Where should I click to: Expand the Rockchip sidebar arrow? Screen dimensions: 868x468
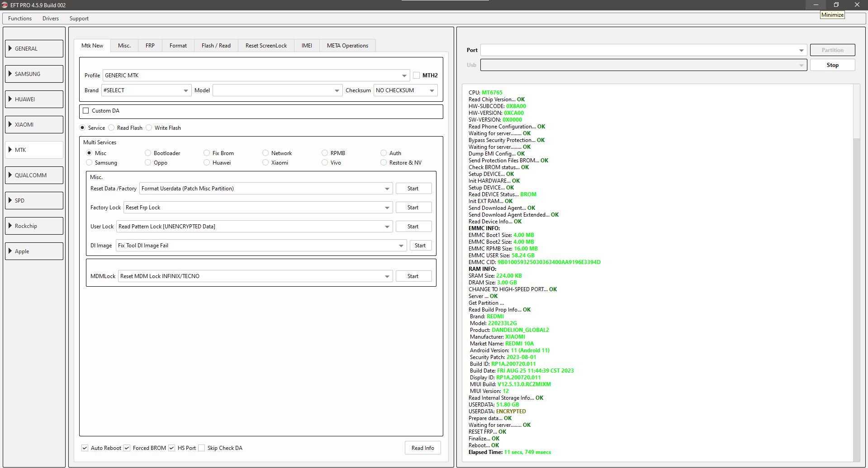click(x=10, y=226)
